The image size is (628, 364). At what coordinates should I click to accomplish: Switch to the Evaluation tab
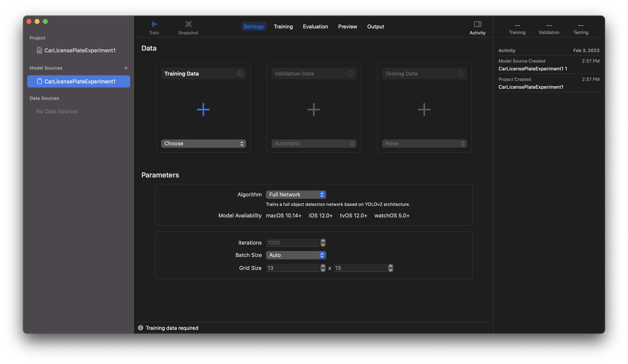coord(315,26)
